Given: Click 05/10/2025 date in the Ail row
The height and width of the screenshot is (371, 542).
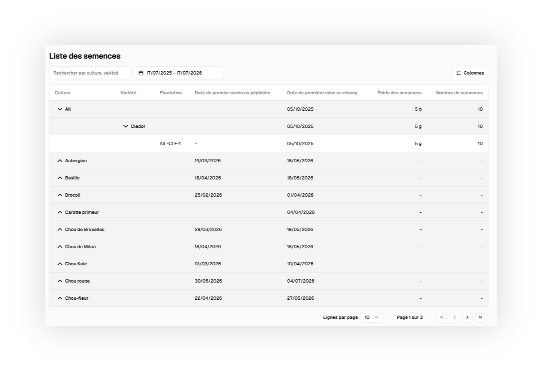Looking at the screenshot, I should (x=300, y=109).
